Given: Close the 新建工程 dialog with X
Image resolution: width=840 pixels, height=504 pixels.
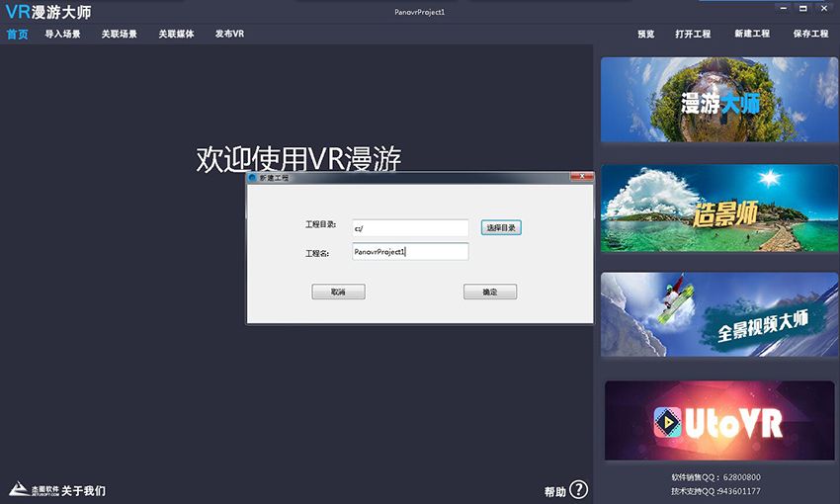Looking at the screenshot, I should [581, 178].
